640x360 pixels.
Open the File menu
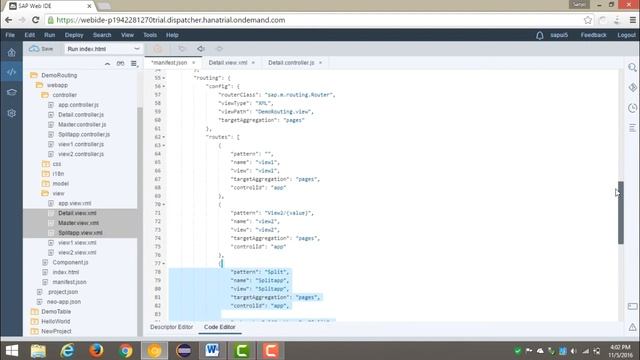[x=10, y=35]
